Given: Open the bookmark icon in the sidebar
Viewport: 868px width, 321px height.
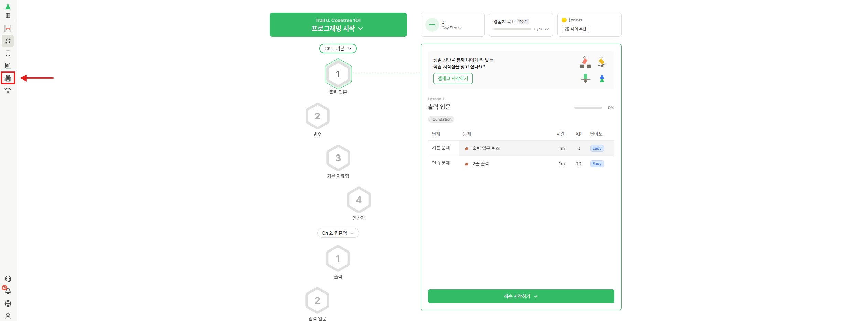Looking at the screenshot, I should point(8,53).
